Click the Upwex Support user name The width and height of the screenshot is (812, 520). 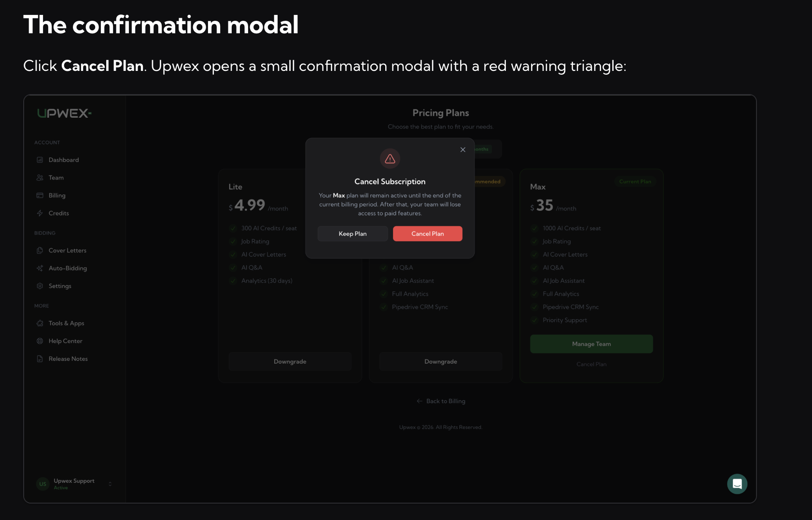click(74, 481)
